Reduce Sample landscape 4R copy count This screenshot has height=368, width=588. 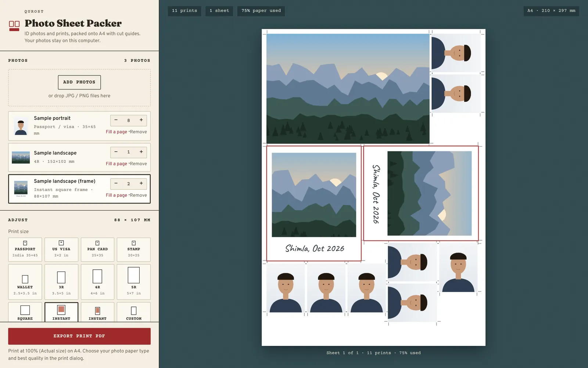pyautogui.click(x=116, y=152)
